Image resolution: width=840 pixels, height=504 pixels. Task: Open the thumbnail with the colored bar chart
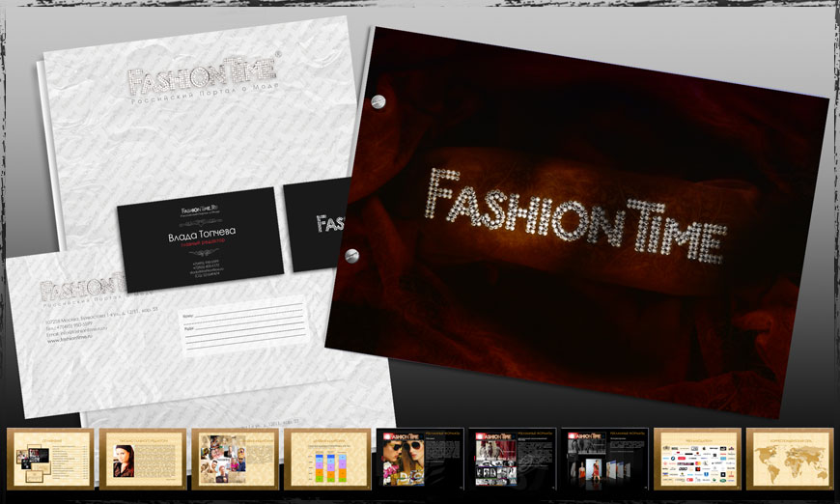tap(328, 459)
